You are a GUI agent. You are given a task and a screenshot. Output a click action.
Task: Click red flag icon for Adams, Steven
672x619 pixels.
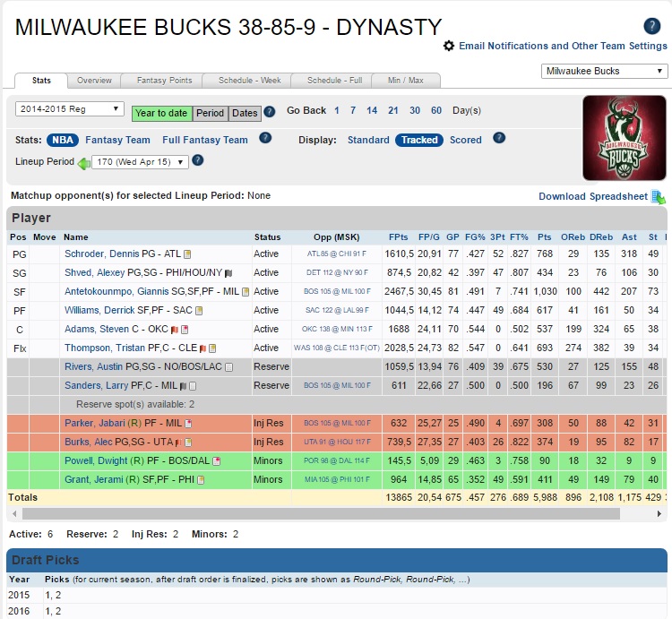pyautogui.click(x=175, y=330)
